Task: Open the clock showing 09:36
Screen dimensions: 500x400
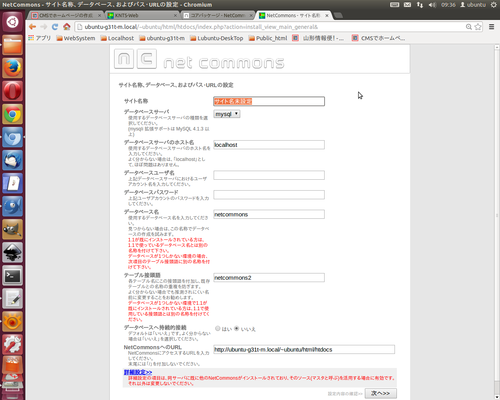Action: click(448, 5)
